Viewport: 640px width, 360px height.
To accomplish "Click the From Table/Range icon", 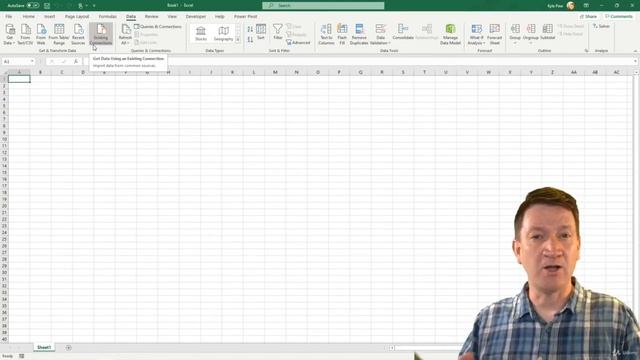I will point(59,35).
